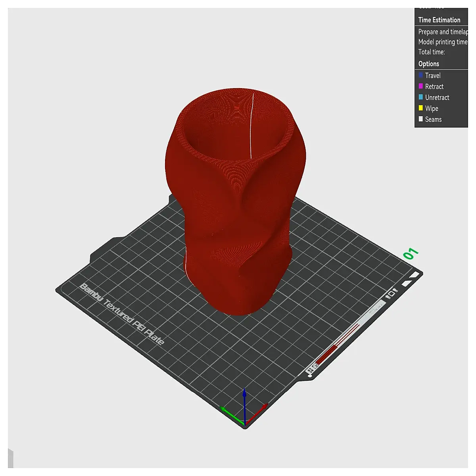Click the "Model printing time" row
476x476 pixels.
(x=443, y=42)
